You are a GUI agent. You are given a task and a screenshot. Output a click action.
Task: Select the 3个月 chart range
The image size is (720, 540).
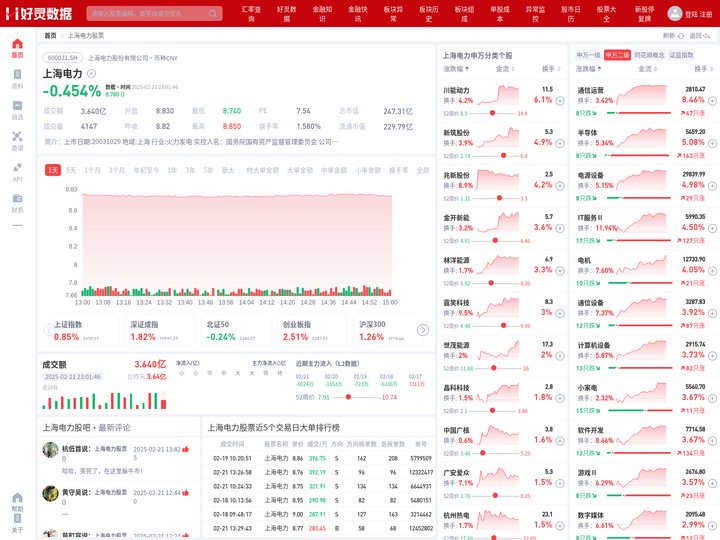click(117, 170)
